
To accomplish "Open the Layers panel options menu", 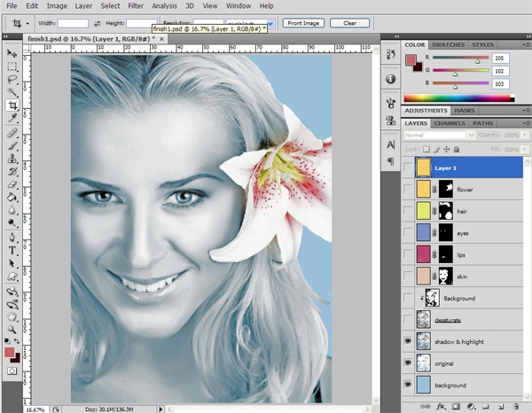I will point(526,123).
